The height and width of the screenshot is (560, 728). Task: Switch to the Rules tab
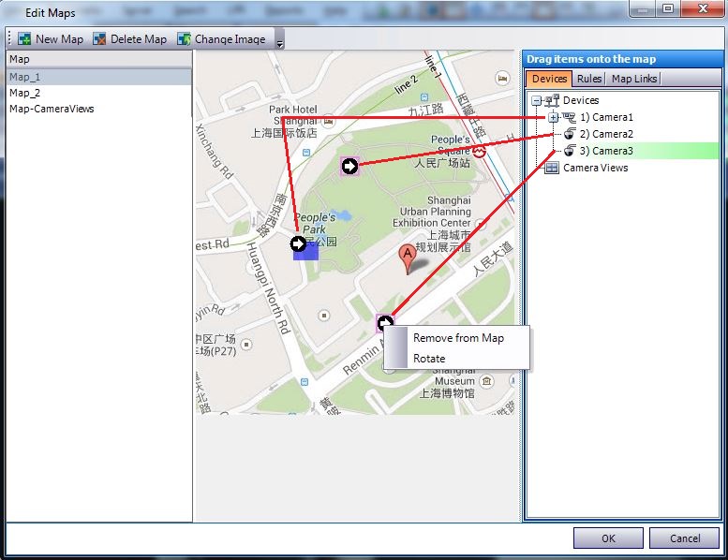(588, 79)
